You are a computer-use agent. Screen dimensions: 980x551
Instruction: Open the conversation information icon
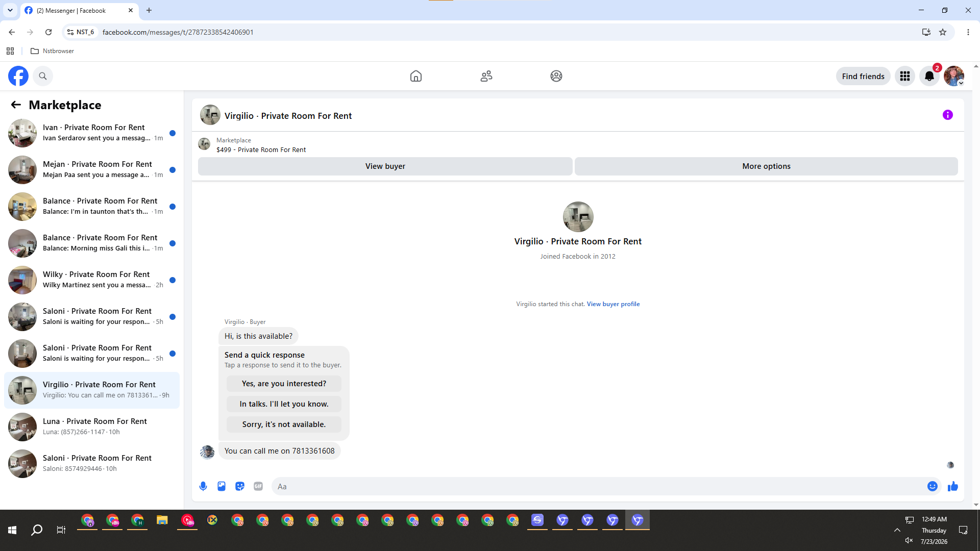coord(948,115)
